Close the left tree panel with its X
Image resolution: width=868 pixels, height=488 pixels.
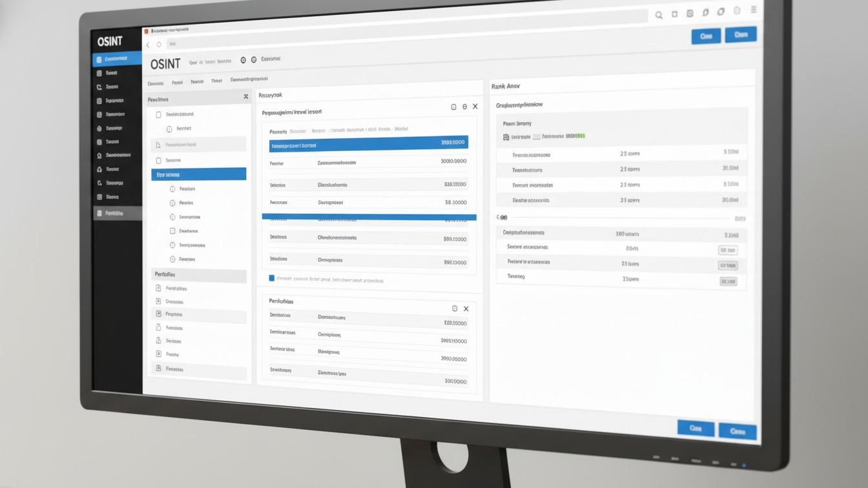click(245, 97)
